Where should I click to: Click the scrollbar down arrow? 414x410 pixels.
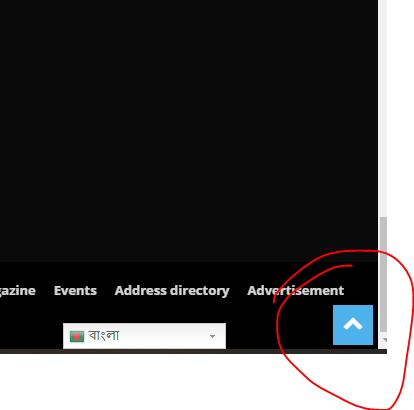coord(384,340)
